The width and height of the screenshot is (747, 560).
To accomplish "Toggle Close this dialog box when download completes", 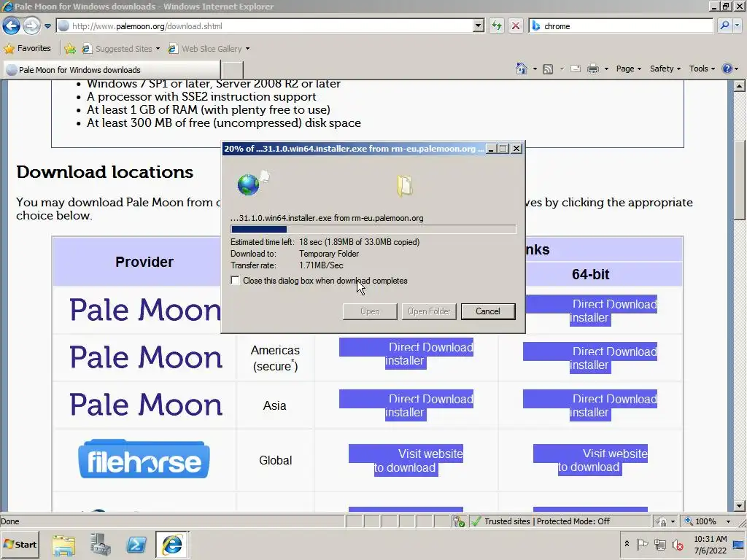I will [x=235, y=281].
